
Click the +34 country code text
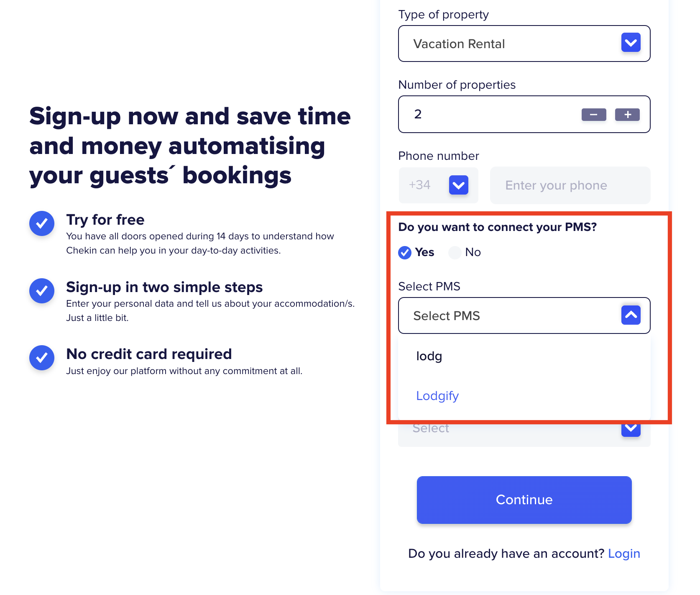click(419, 185)
